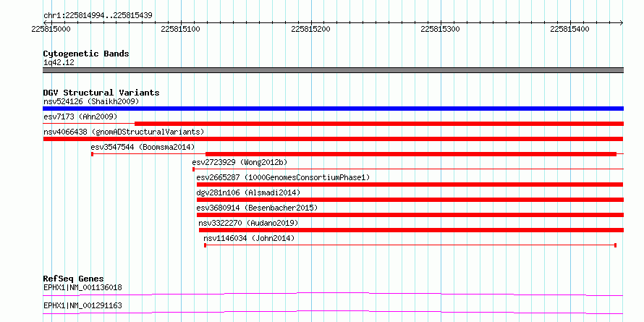The image size is (644, 322).
Task: Select the Cytogenetic Bands track title
Action: (x=86, y=54)
